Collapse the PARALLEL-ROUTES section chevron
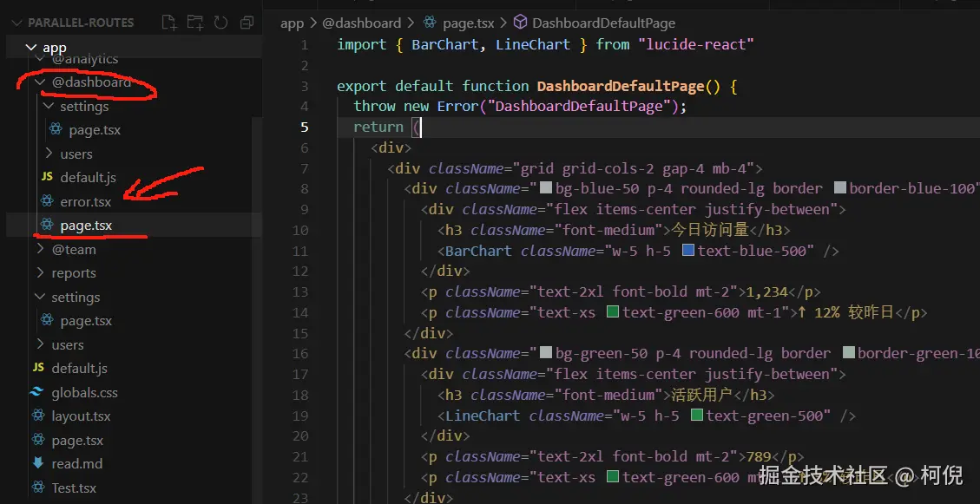This screenshot has height=504, width=980. [16, 23]
